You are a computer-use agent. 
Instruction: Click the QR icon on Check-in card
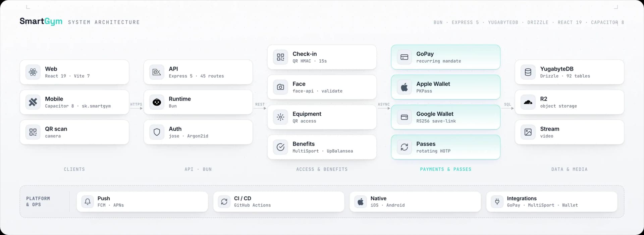[280, 57]
